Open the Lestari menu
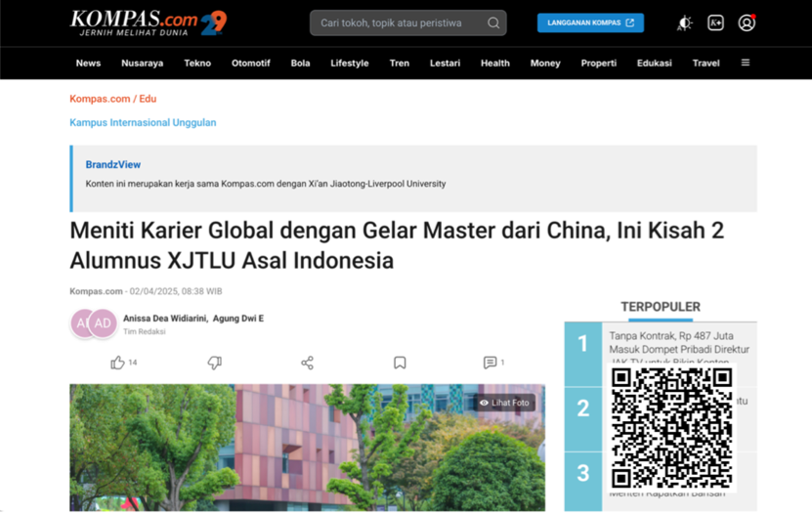 tap(445, 64)
